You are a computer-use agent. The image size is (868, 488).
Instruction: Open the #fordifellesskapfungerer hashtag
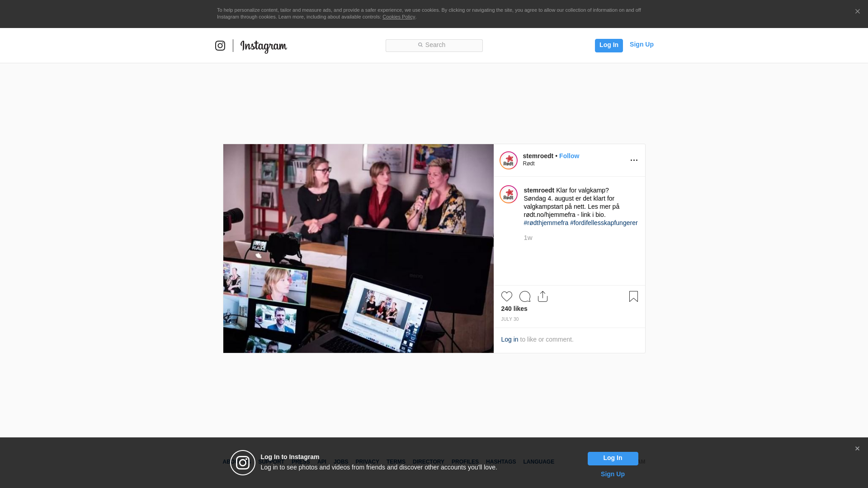[x=604, y=223]
